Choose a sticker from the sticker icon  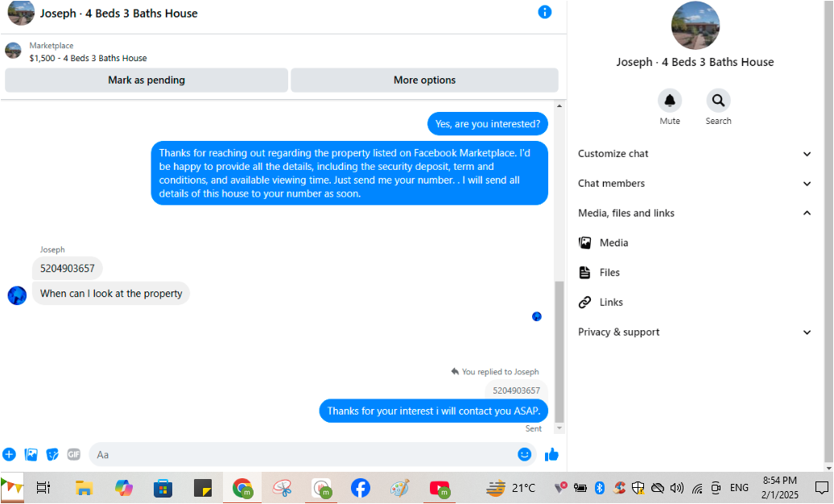click(x=52, y=455)
